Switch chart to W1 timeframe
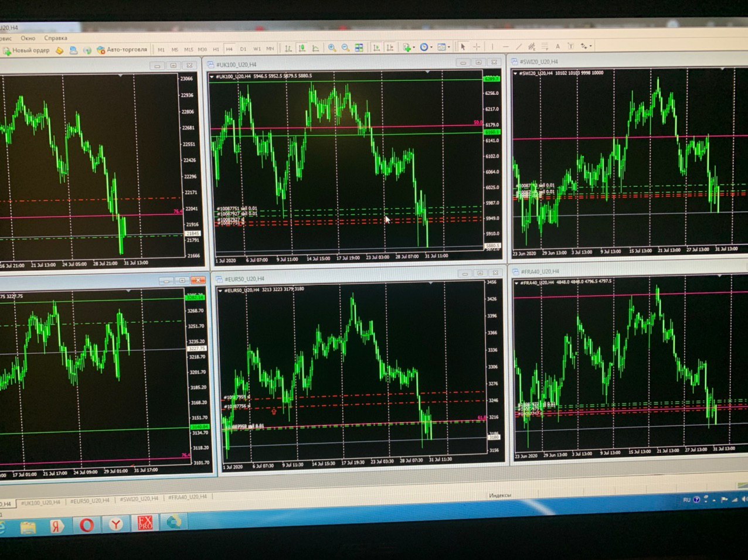 (257, 49)
